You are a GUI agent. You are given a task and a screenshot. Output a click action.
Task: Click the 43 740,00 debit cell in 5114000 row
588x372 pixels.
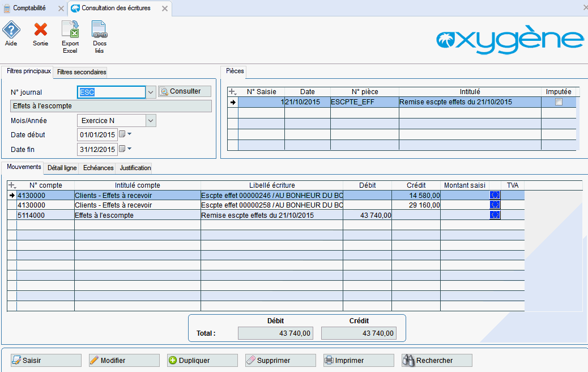(367, 215)
